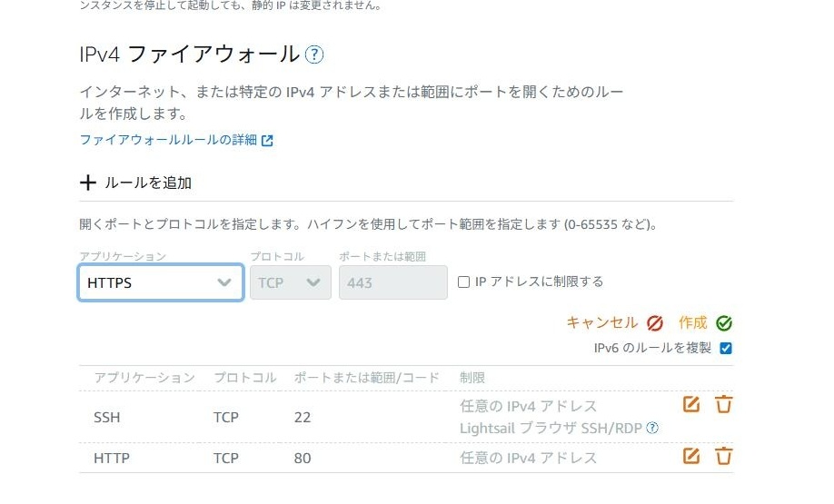
Task: Open the IPv4 firewall help question icon
Action: point(314,54)
